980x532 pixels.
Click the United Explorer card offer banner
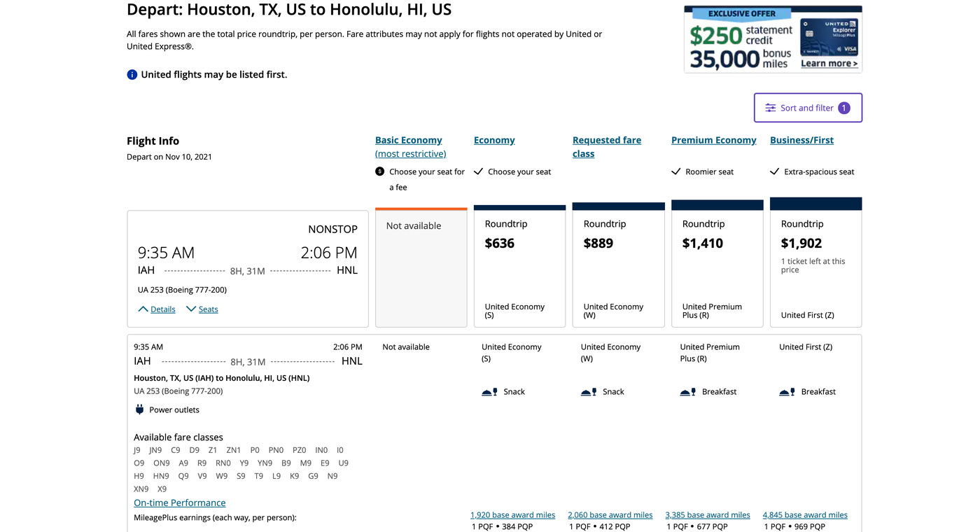pos(773,38)
